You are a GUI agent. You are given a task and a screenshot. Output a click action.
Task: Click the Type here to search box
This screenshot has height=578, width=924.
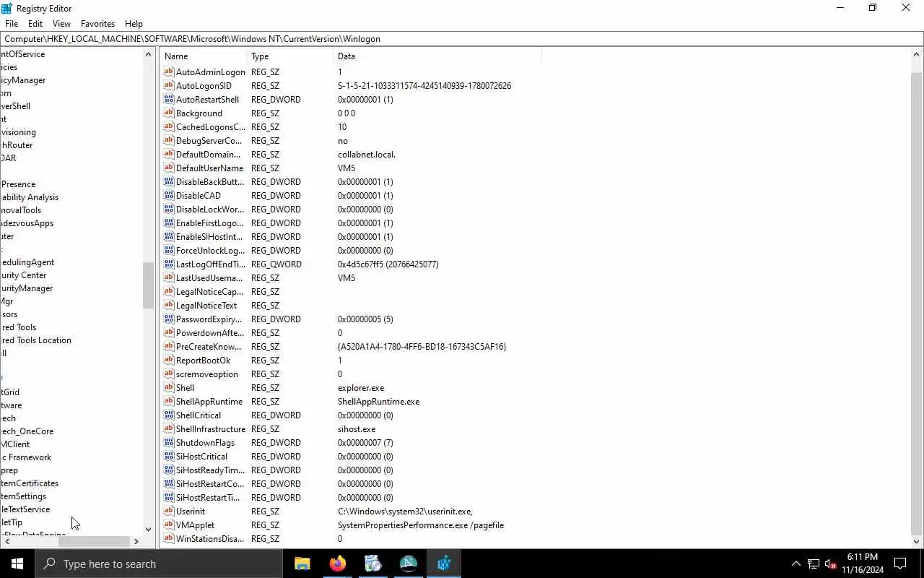point(159,564)
